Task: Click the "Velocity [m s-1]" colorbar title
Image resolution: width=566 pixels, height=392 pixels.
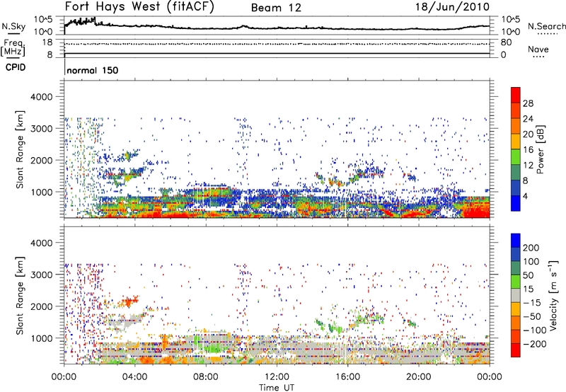Action: (553, 295)
